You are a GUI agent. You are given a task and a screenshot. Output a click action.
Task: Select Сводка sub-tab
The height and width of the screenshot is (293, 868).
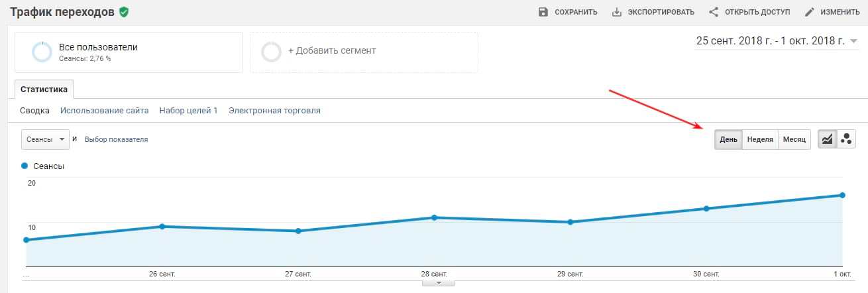pyautogui.click(x=34, y=111)
